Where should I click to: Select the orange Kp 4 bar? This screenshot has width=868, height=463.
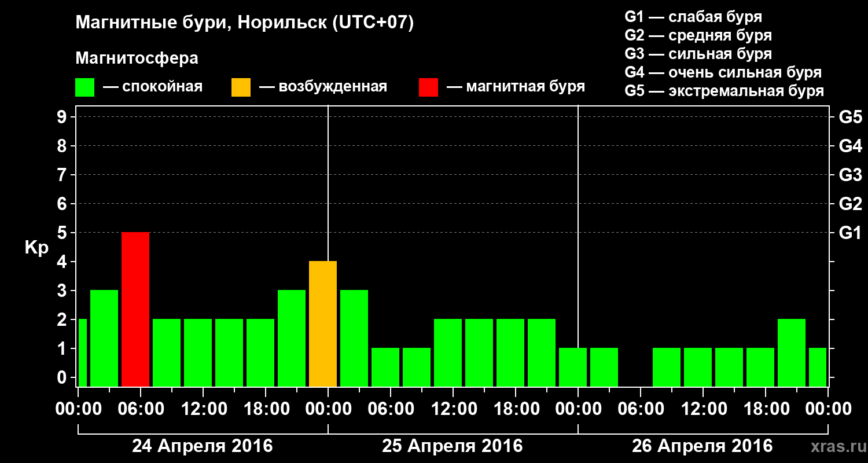[323, 324]
